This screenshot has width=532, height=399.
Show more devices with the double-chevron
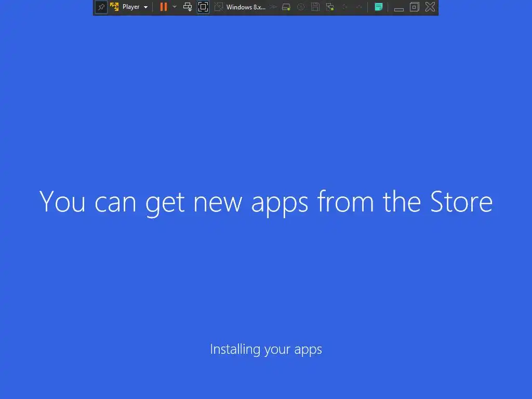[x=273, y=7]
